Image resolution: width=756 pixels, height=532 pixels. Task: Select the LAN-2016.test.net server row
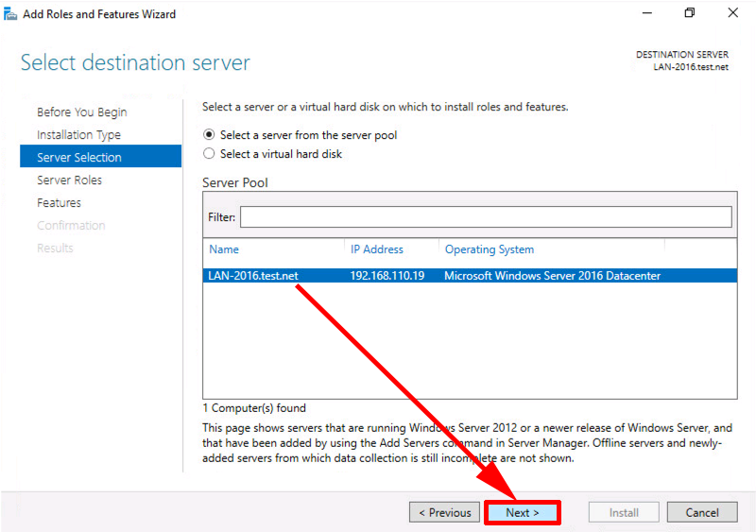pos(470,275)
